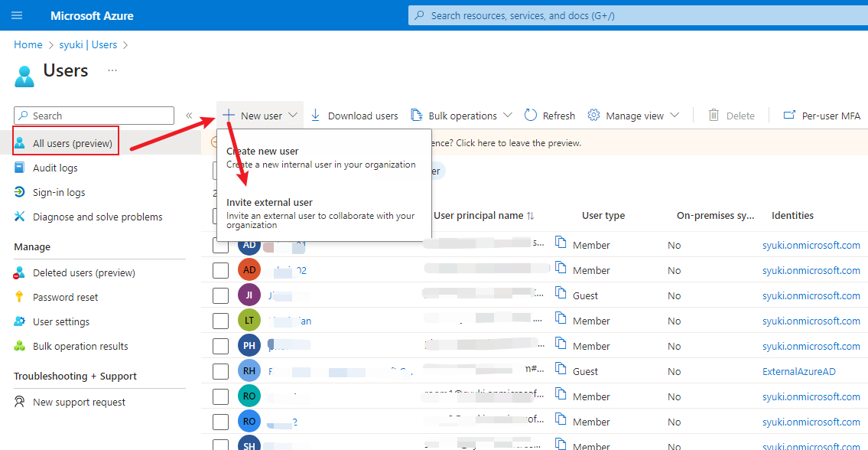
Task: Open Password reset in sidebar
Action: (x=65, y=297)
